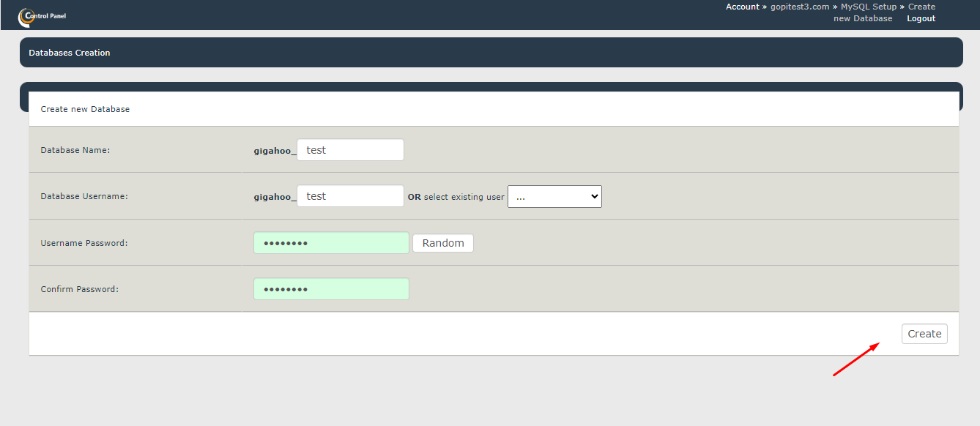Focus the Database Username input field
Screen dimensions: 980x426
[x=350, y=196]
